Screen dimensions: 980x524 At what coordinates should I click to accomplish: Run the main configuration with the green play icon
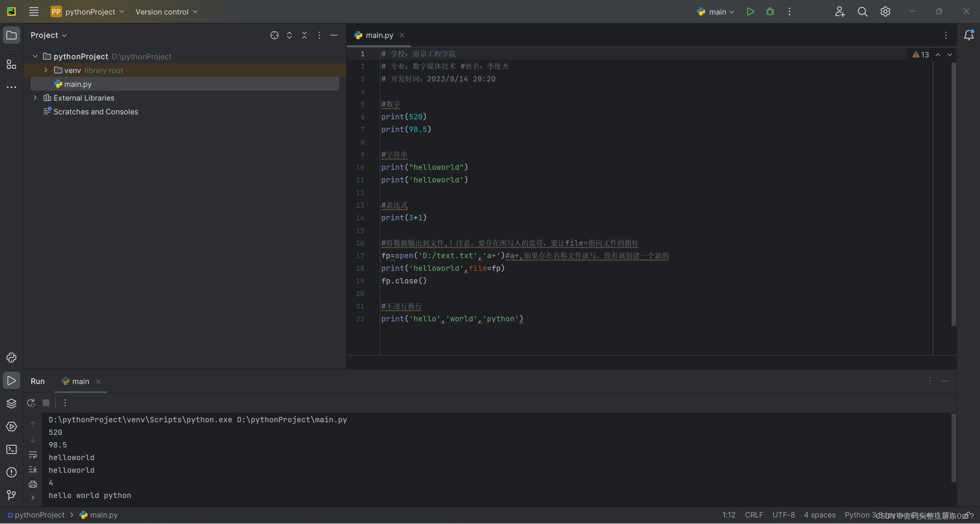750,11
